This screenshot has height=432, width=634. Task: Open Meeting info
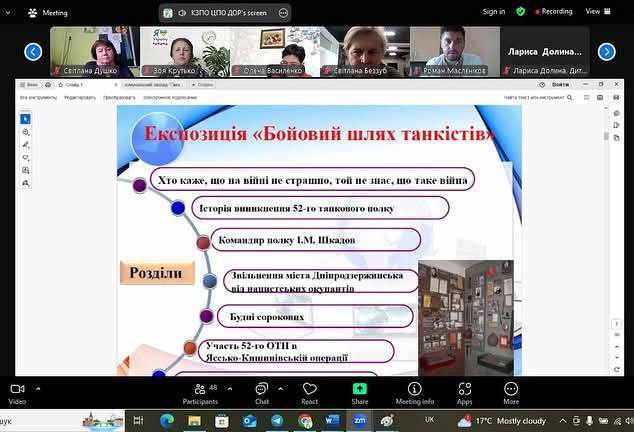click(x=414, y=392)
